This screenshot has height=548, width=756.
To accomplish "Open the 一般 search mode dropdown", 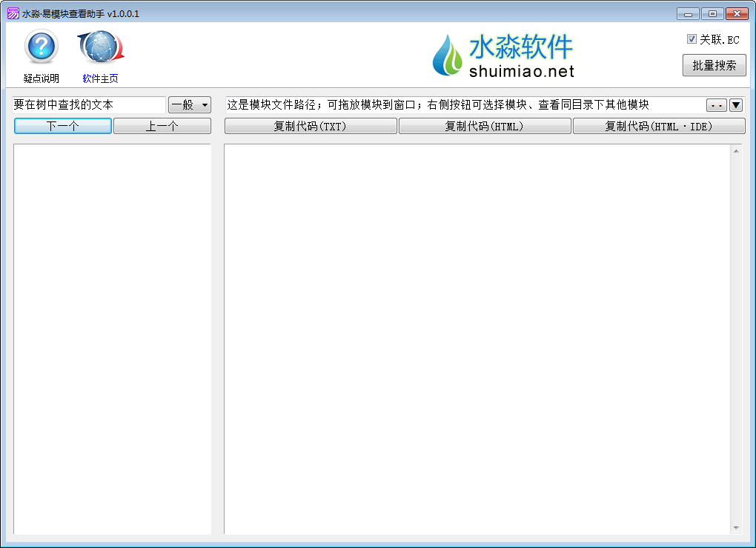I will pyautogui.click(x=190, y=105).
